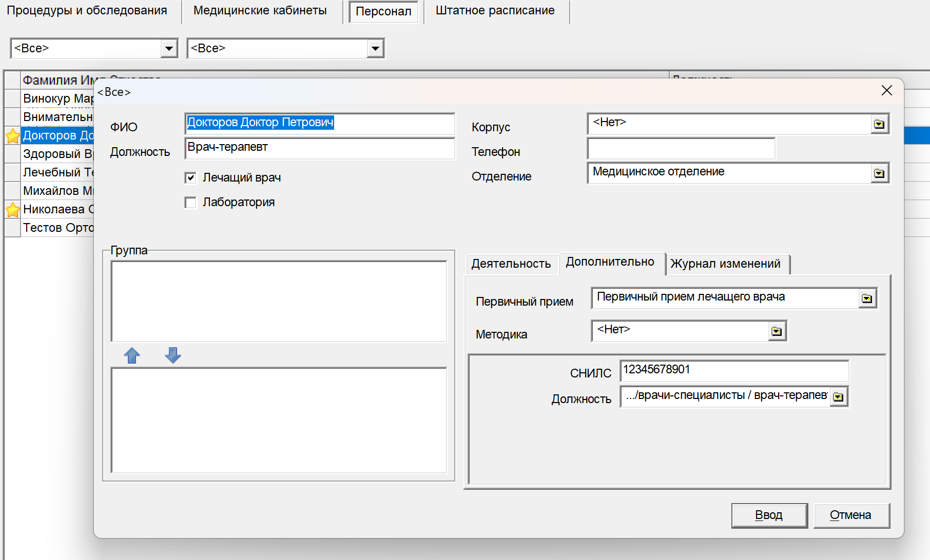Click into the Телефон input field
The width and height of the screenshot is (930, 560).
tap(681, 149)
